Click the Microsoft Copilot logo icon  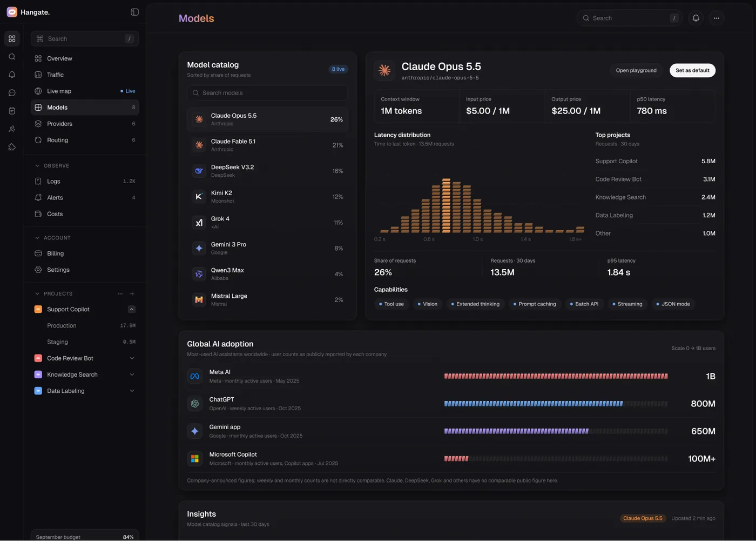click(195, 459)
